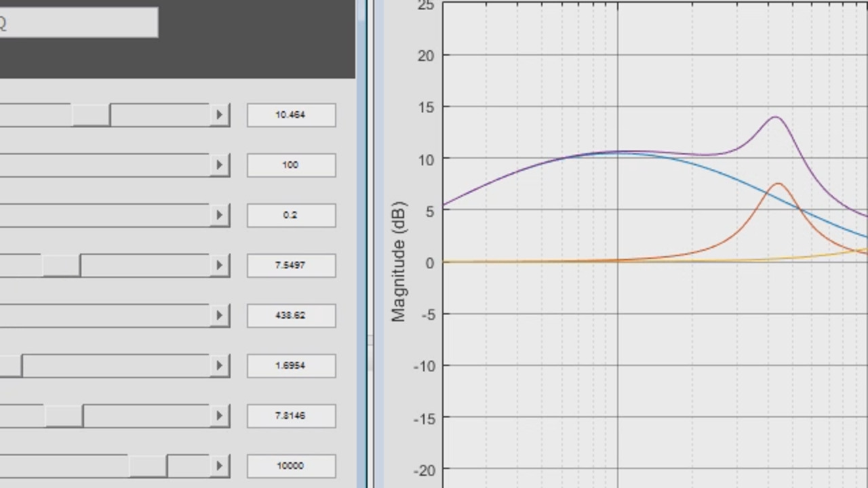Viewport: 868px width, 488px height.
Task: Click the peak of the purple curve
Action: coord(775,117)
